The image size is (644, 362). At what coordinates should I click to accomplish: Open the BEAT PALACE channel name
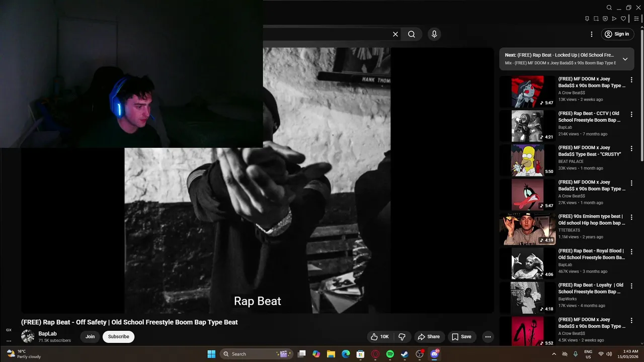(571, 161)
